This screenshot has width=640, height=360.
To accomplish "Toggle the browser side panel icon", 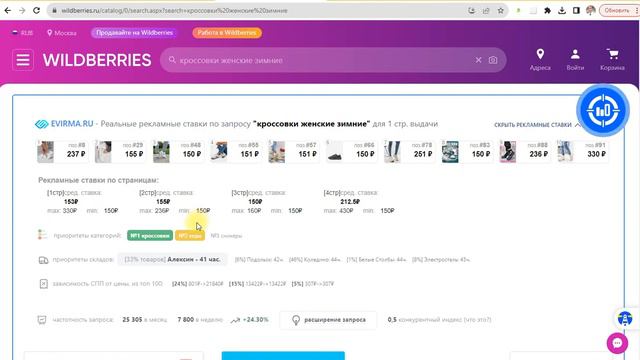I will (x=576, y=11).
